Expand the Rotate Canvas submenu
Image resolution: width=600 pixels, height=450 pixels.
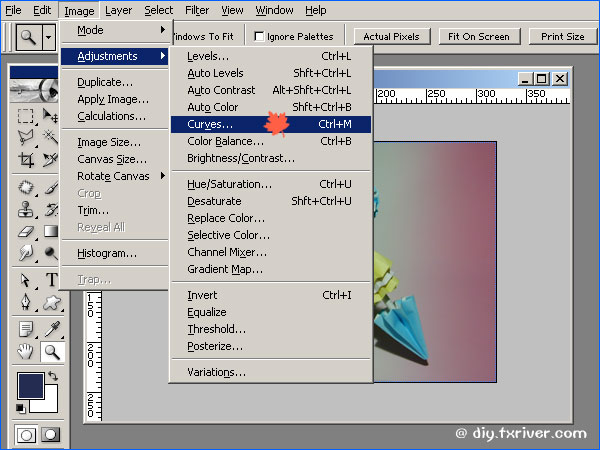tap(117, 176)
